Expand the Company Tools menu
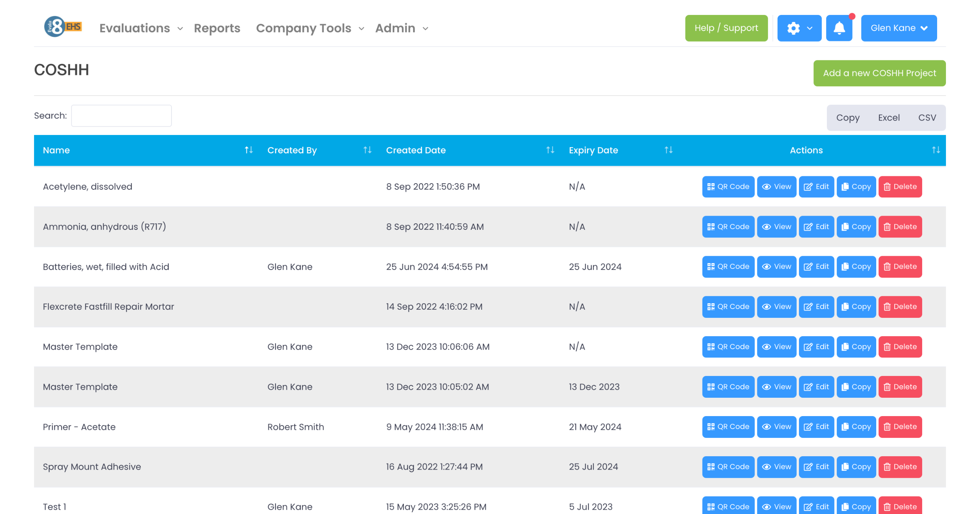 click(x=310, y=28)
